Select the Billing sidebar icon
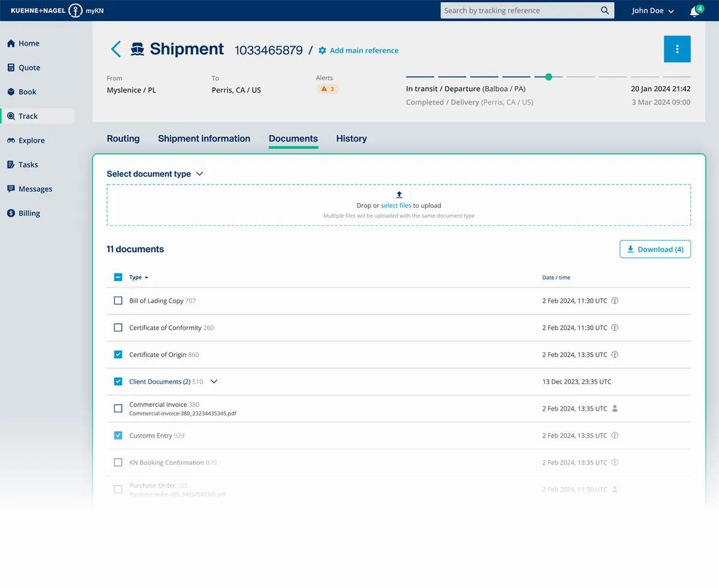The height and width of the screenshot is (588, 719). [10, 213]
